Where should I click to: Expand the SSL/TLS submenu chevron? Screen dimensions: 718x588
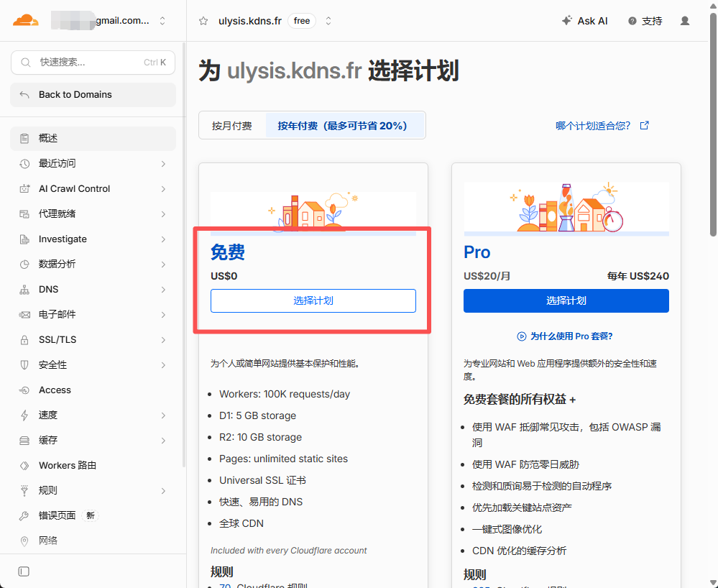(x=163, y=340)
